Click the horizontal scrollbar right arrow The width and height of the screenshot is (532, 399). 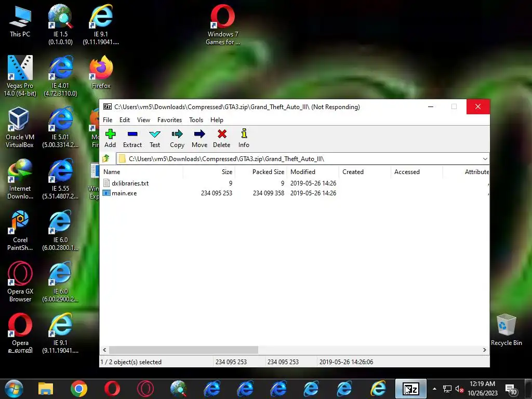point(485,350)
